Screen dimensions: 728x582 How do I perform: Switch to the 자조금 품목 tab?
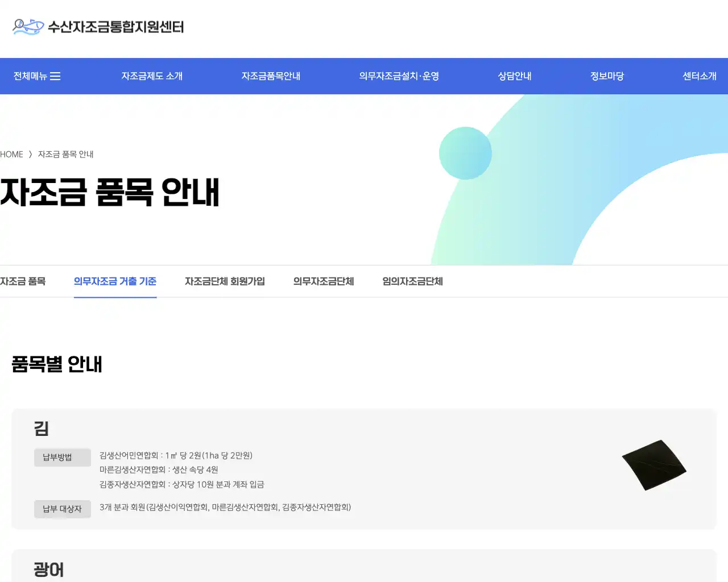(x=23, y=281)
